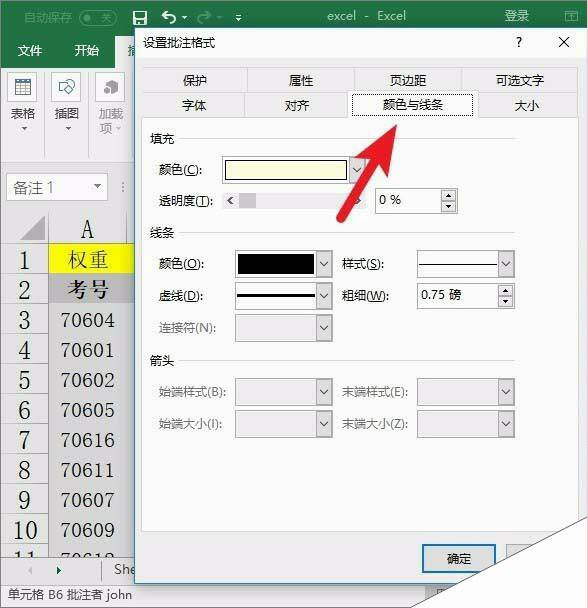Click the 表格 table icon
The width and height of the screenshot is (587, 608).
point(22,87)
